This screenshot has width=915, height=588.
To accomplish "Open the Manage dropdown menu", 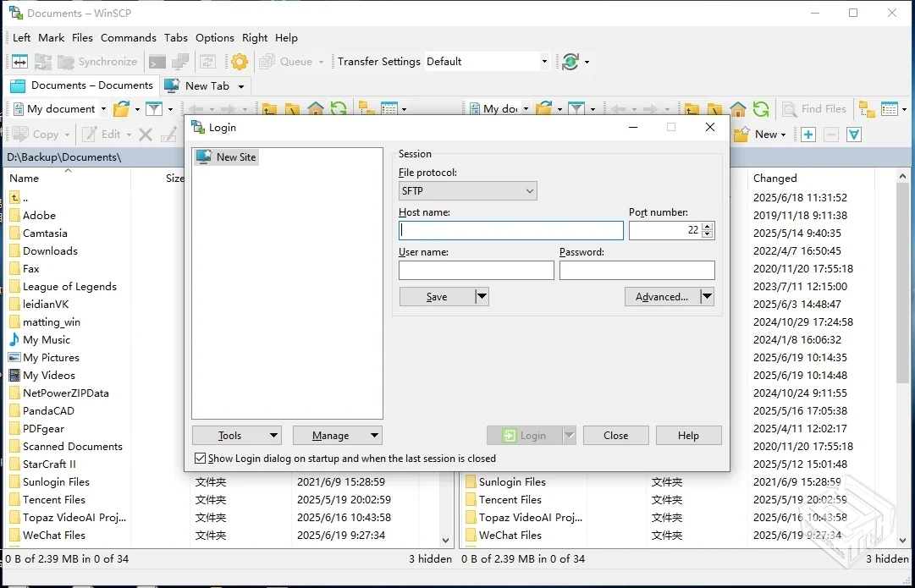I will 337,435.
